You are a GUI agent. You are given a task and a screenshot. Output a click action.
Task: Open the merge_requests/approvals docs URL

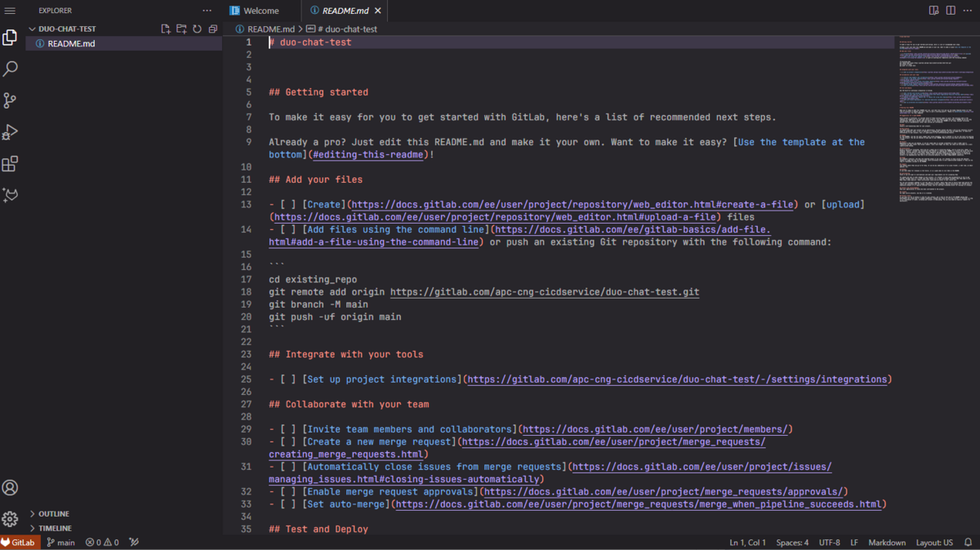pos(663,492)
